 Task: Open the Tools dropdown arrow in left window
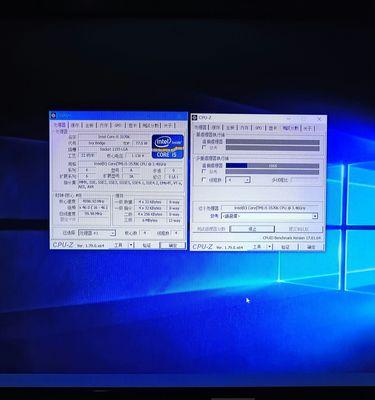coord(131,245)
